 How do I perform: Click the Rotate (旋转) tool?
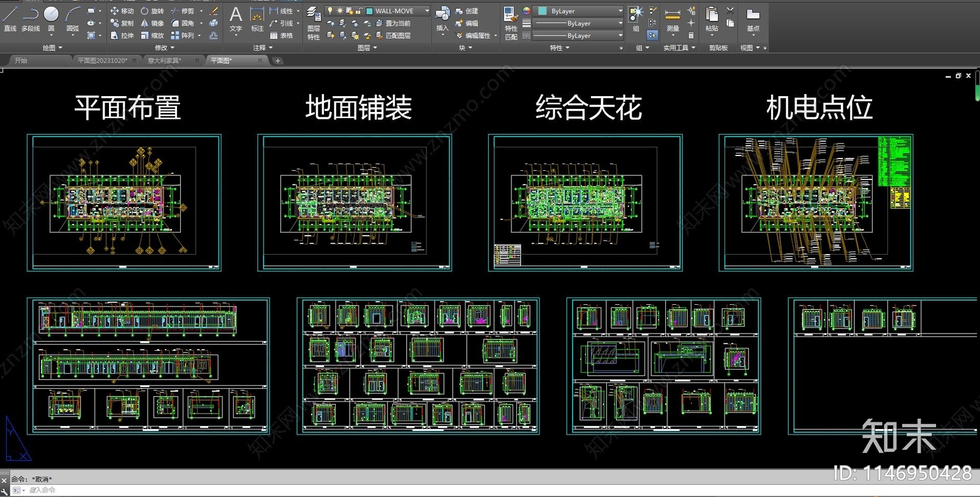pos(152,11)
